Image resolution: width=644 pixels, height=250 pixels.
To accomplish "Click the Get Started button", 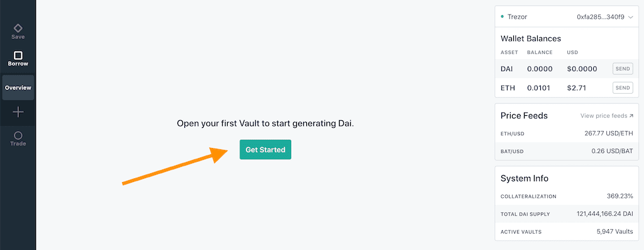I will click(x=265, y=150).
